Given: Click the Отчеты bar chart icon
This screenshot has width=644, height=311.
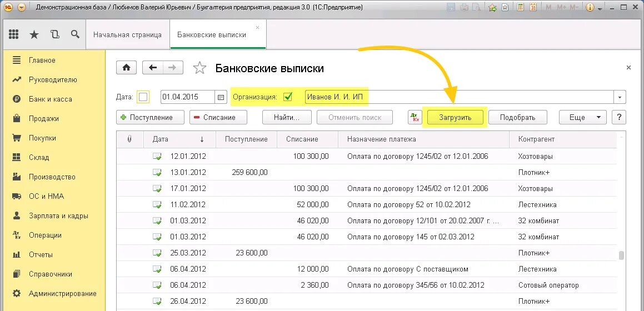Looking at the screenshot, I should click(17, 254).
